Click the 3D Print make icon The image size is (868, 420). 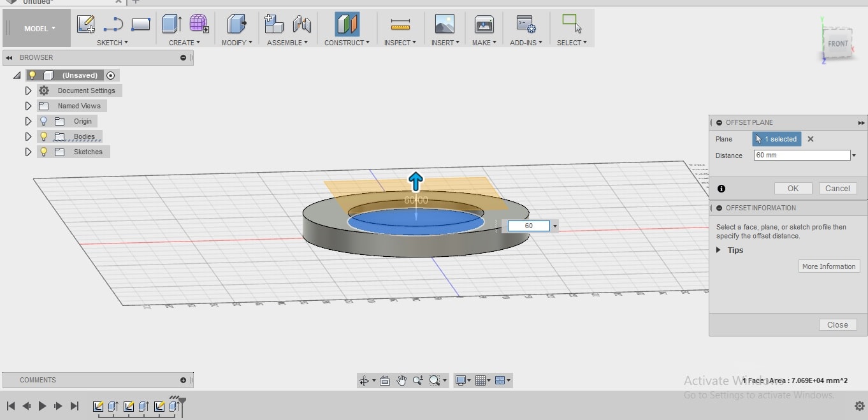coord(484,25)
